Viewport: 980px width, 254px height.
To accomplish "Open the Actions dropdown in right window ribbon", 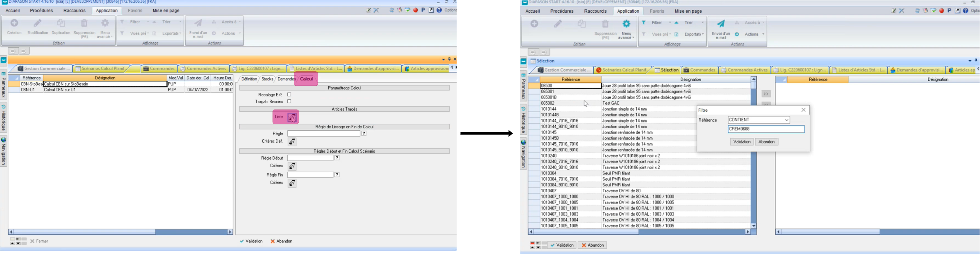I will click(754, 35).
